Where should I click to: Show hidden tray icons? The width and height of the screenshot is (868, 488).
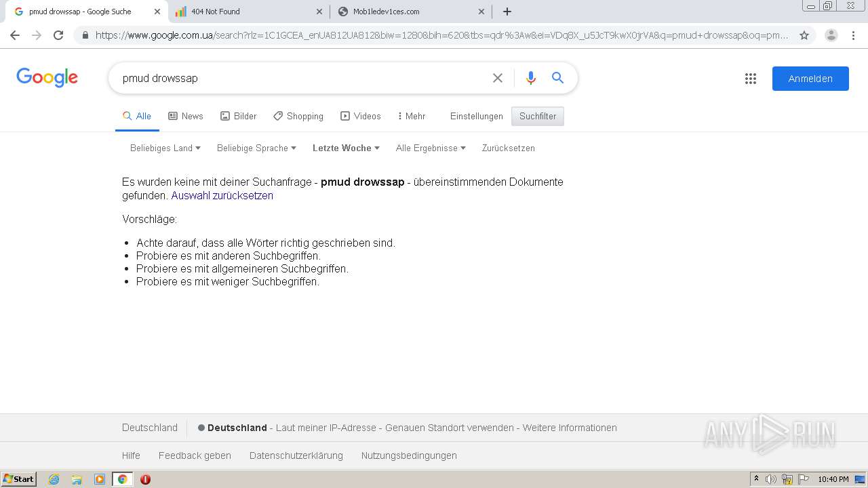(x=757, y=479)
